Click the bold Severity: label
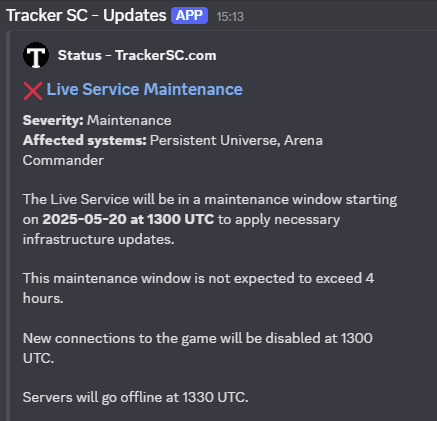 point(53,120)
